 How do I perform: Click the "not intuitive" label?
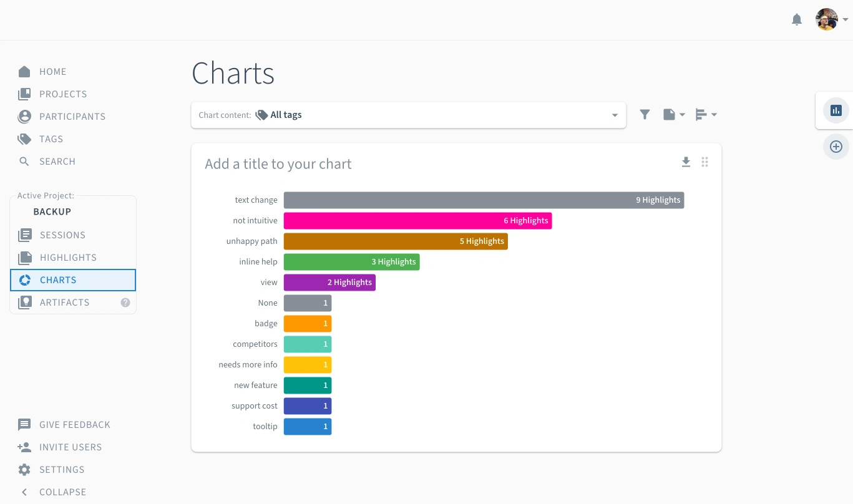(255, 221)
